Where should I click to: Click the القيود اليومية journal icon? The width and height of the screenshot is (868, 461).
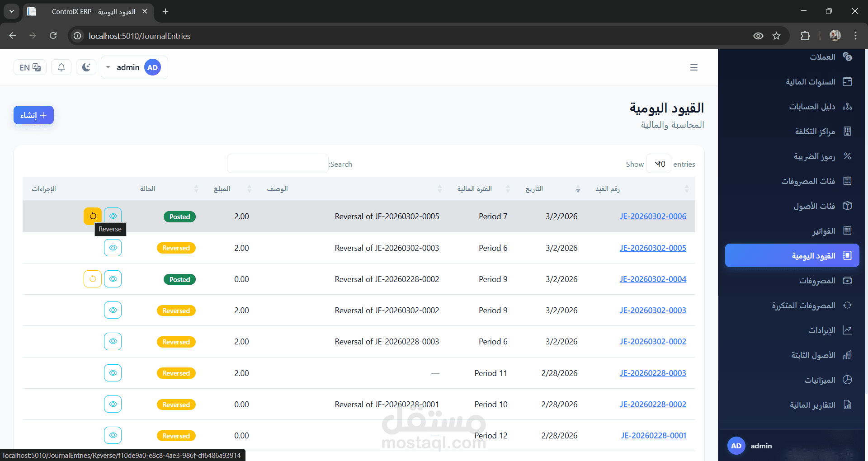pyautogui.click(x=847, y=256)
